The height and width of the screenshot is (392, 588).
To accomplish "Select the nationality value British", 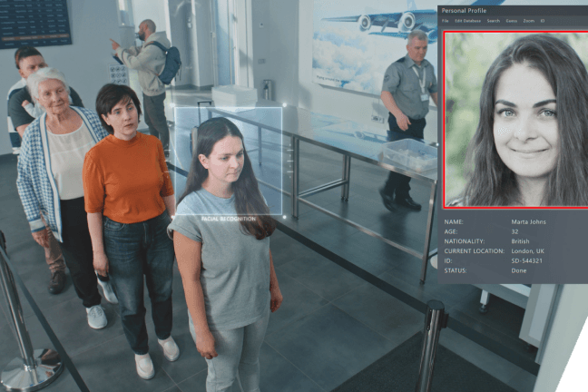I will pyautogui.click(x=520, y=241).
